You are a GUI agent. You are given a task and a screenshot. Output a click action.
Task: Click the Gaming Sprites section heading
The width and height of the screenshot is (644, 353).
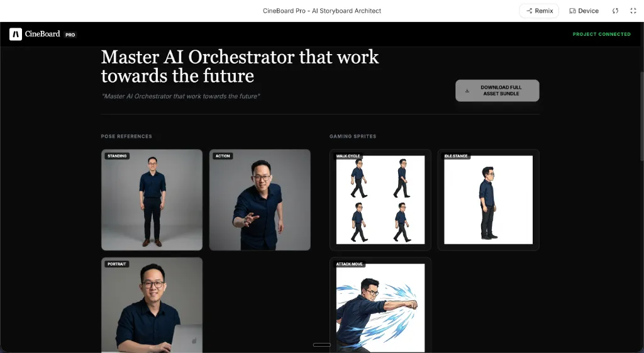(353, 137)
